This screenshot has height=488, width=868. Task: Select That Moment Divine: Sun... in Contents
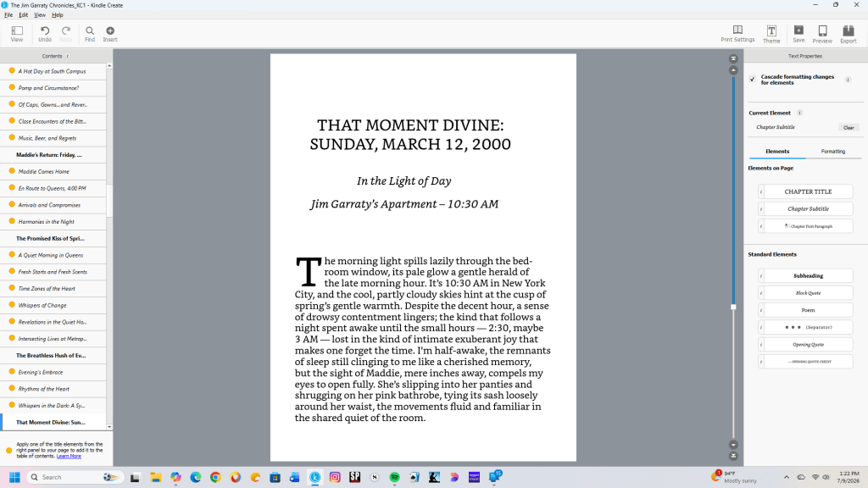[x=51, y=422]
